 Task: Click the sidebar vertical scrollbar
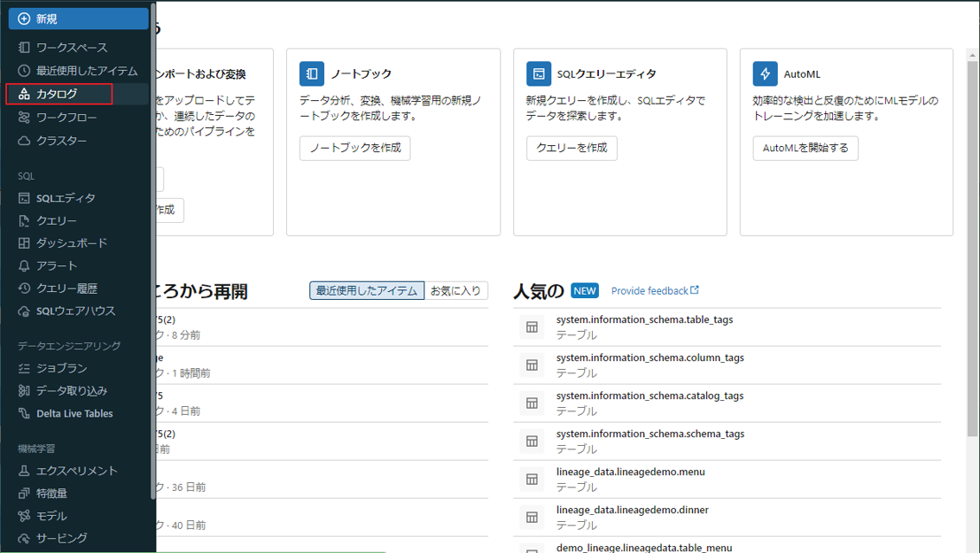coord(153,259)
